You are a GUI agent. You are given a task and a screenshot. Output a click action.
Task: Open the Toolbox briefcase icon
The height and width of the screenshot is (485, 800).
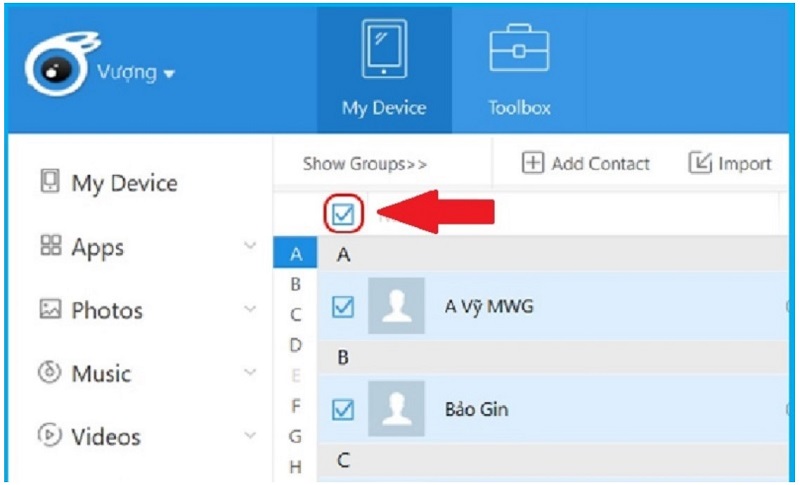519,50
